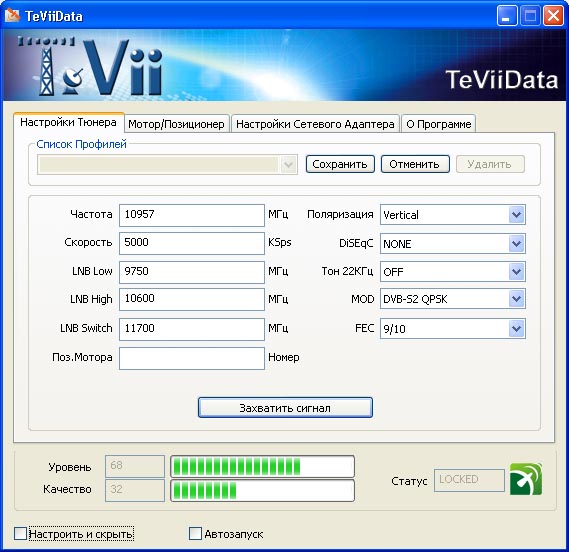Click the TeVii logo banner image
Viewport: 569px width, 552px height.
coord(284,65)
